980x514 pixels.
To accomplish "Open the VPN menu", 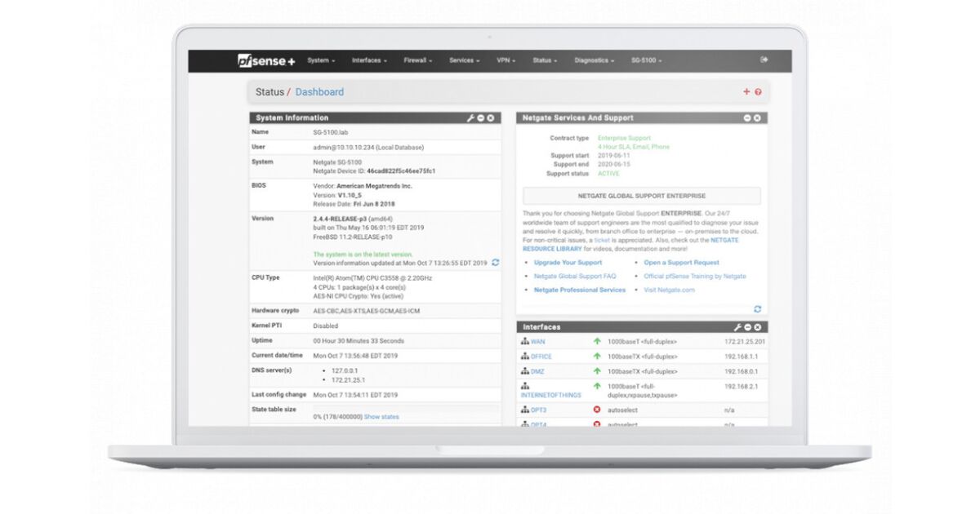I will (x=506, y=60).
